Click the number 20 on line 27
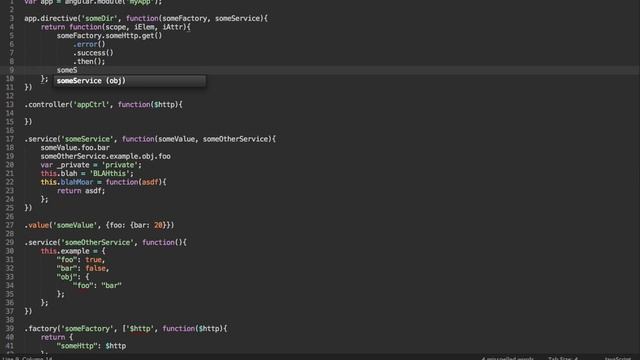 pyautogui.click(x=158, y=225)
